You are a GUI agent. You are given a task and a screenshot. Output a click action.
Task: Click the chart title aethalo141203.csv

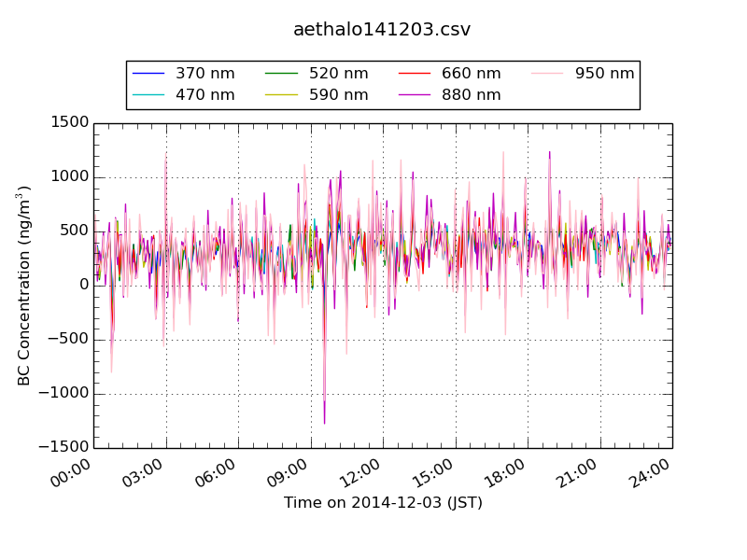[x=382, y=30]
